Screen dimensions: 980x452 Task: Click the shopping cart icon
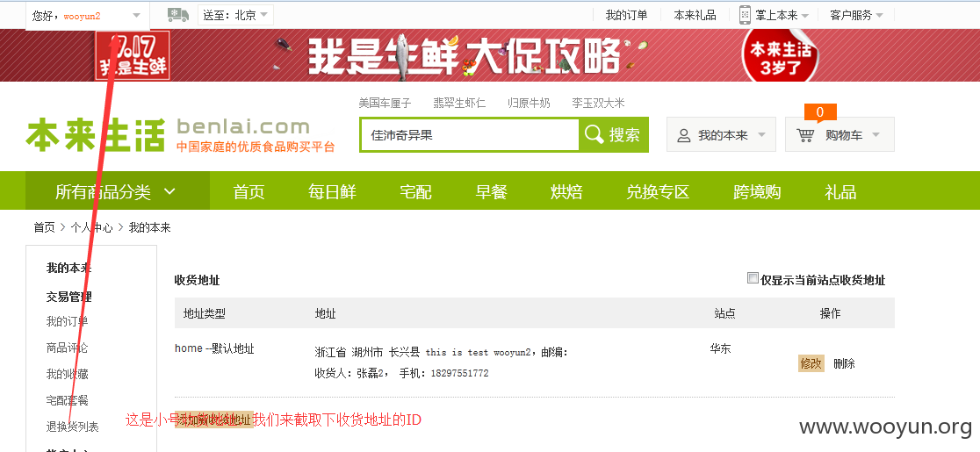[805, 135]
